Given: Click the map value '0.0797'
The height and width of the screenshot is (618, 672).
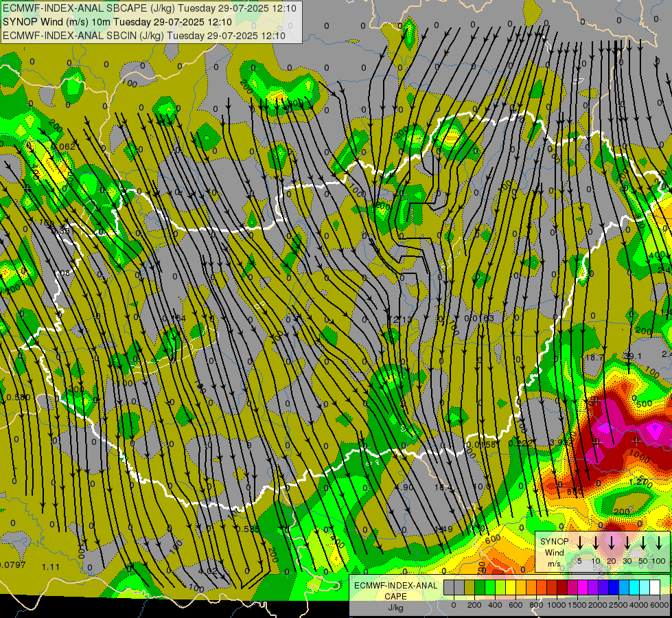Looking at the screenshot, I should coord(12,565).
